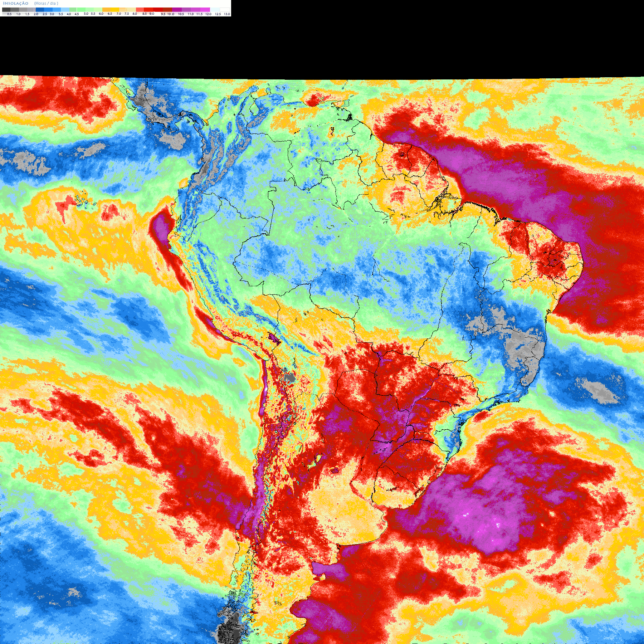Click the '9.0' legend value

(152, 14)
